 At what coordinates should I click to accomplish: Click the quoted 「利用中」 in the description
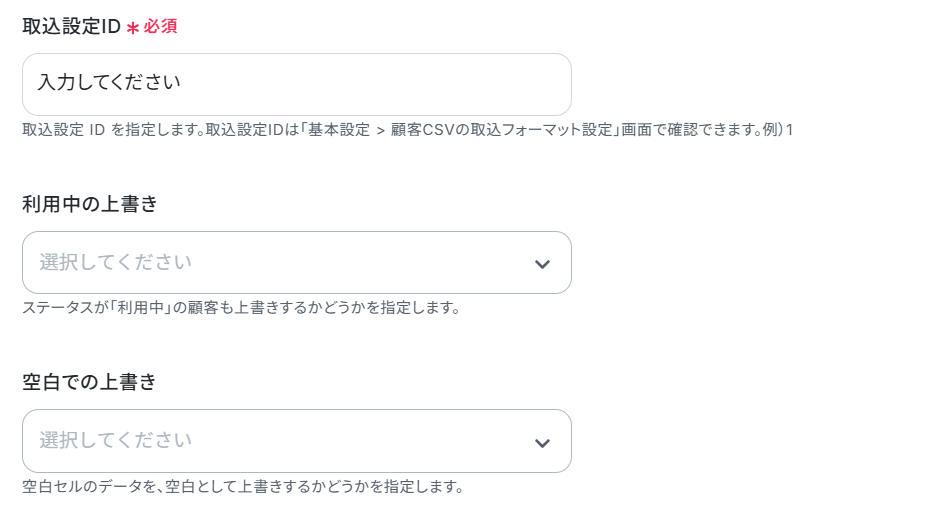coord(141,308)
